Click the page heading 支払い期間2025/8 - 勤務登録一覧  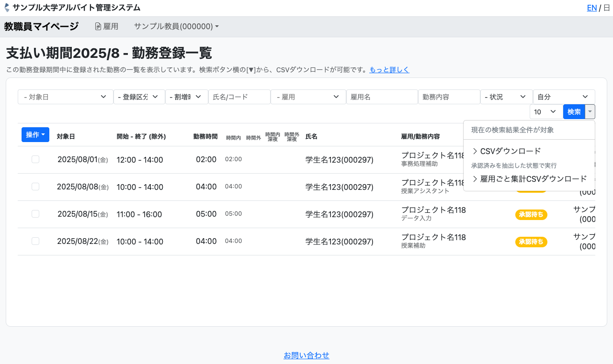point(109,53)
